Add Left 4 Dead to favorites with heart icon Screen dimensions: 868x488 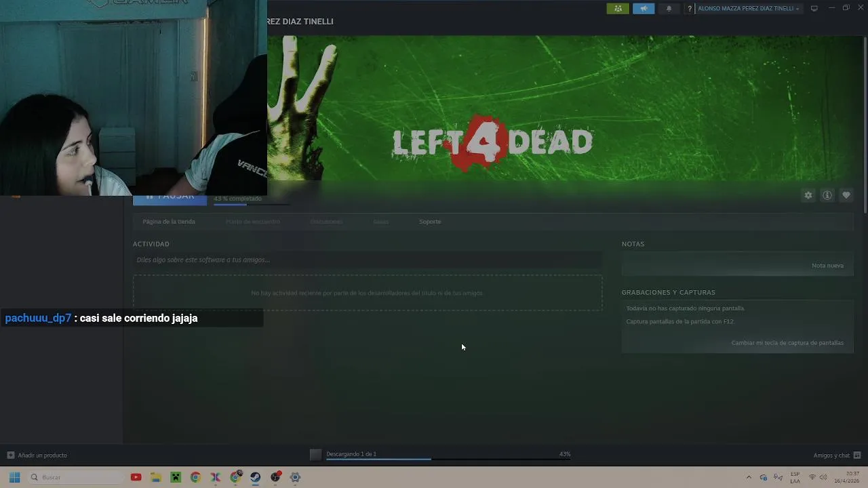click(x=846, y=195)
